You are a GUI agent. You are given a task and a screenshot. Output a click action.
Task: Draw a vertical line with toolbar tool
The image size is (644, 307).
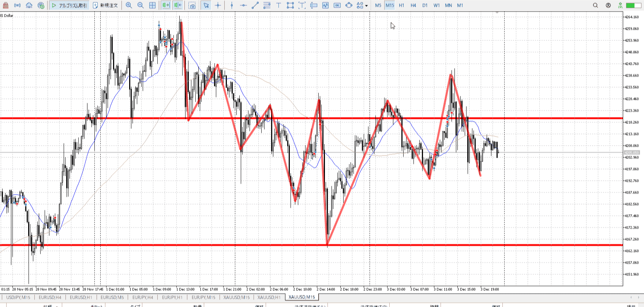coord(232,5)
